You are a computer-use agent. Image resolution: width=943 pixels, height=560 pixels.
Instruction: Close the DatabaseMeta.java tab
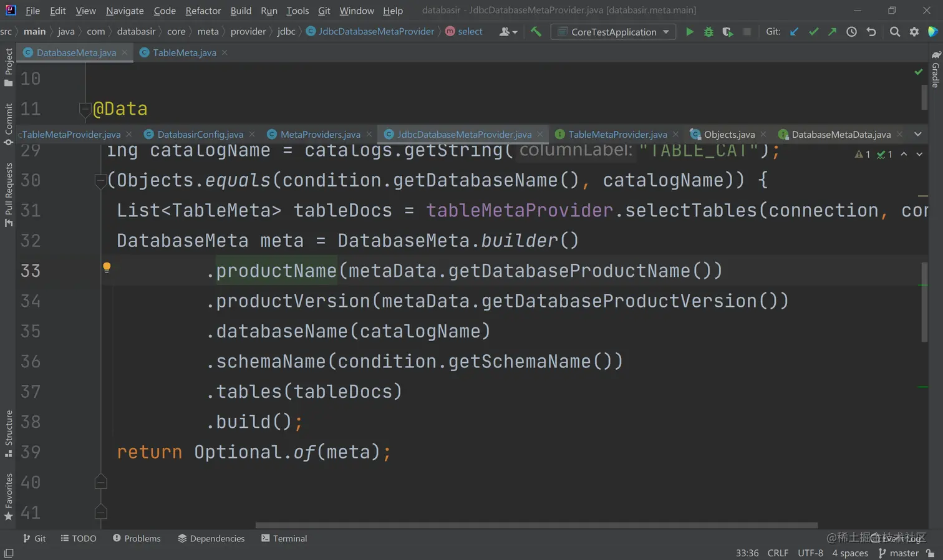point(125,52)
